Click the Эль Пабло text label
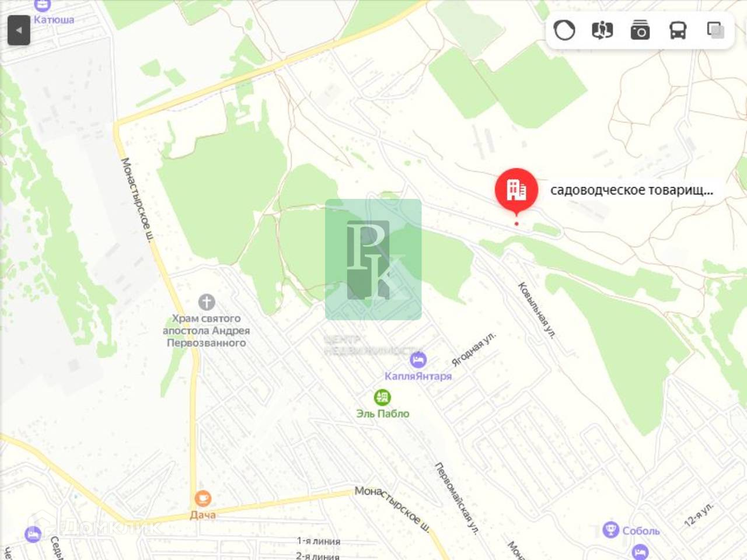The width and height of the screenshot is (747, 560). coord(383,414)
